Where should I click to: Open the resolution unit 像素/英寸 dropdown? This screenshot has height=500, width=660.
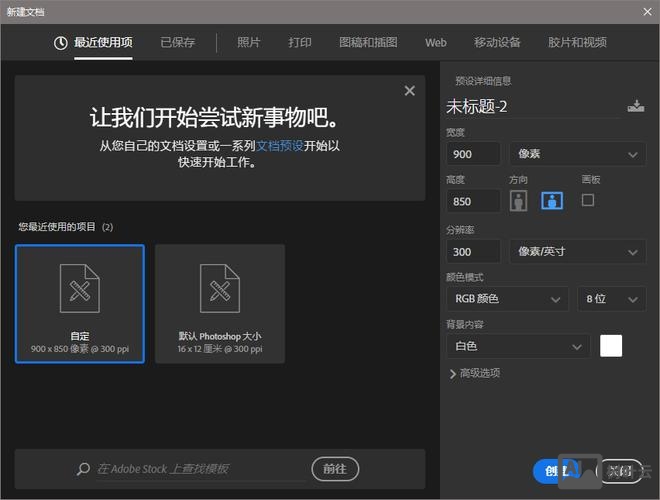coord(578,252)
